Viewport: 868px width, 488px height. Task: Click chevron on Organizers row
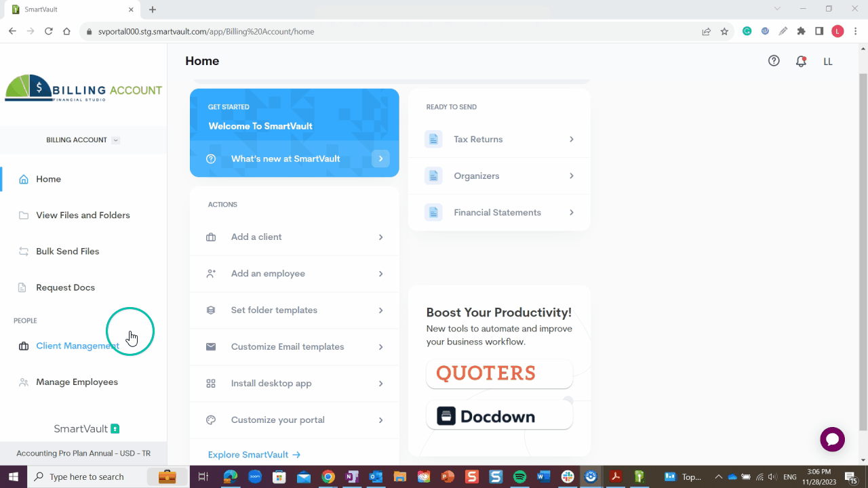click(571, 176)
